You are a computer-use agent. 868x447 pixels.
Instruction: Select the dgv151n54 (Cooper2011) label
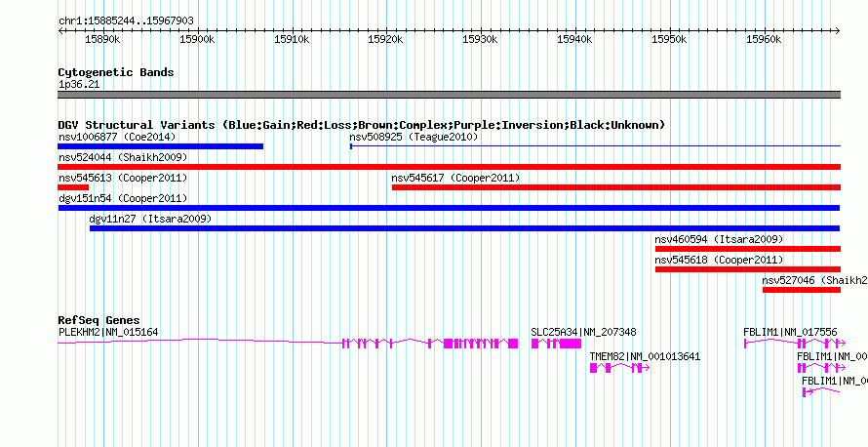coord(123,198)
